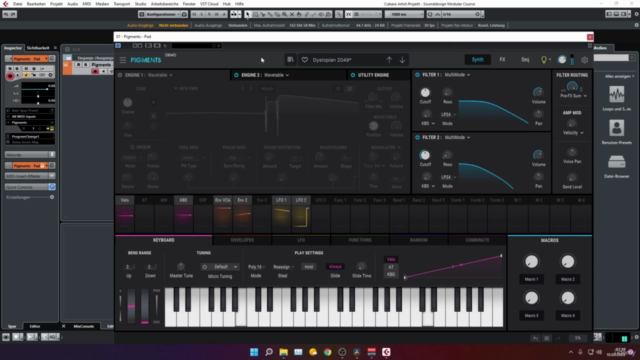
Task: Click the AT curve selector button
Action: click(x=391, y=267)
